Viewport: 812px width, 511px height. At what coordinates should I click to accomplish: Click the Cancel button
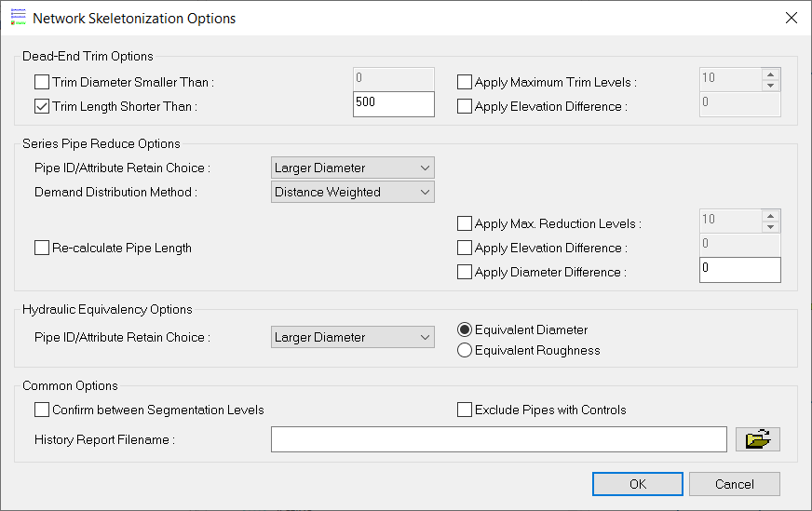(x=734, y=484)
